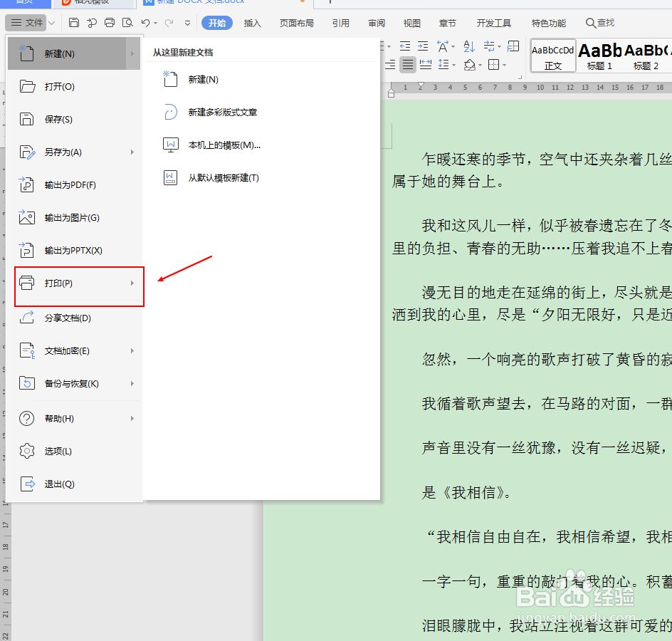Expand the borders dropdown arrow

coord(503,65)
